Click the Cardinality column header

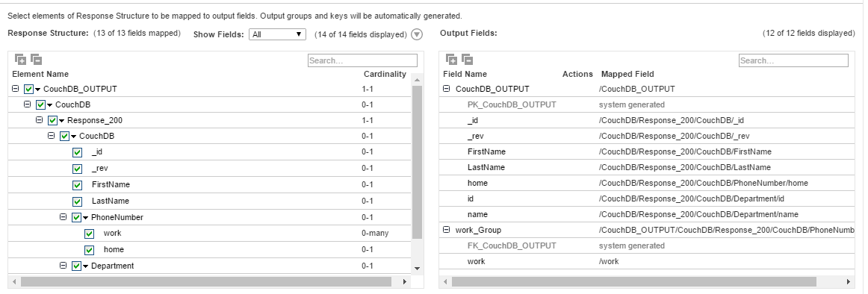click(x=385, y=74)
